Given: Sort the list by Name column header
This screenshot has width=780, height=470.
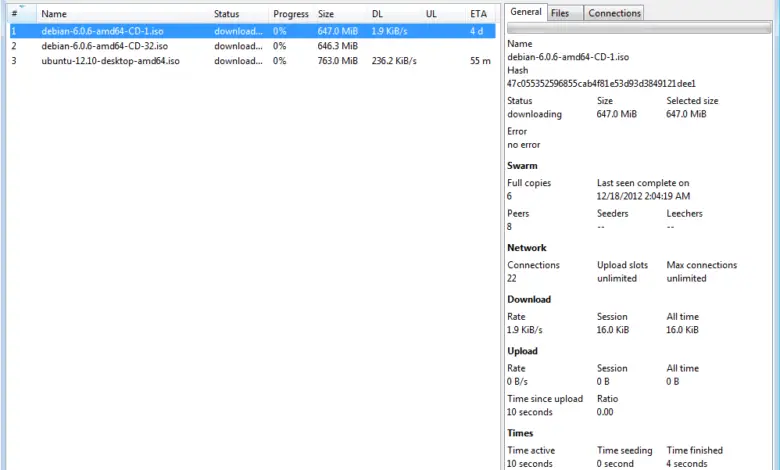Looking at the screenshot, I should (123, 14).
